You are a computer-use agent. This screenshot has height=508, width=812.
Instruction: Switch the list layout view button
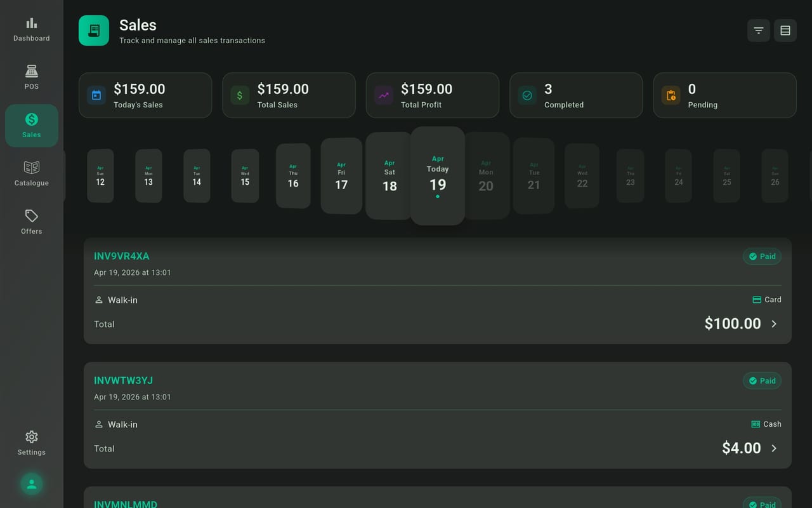coord(785,30)
